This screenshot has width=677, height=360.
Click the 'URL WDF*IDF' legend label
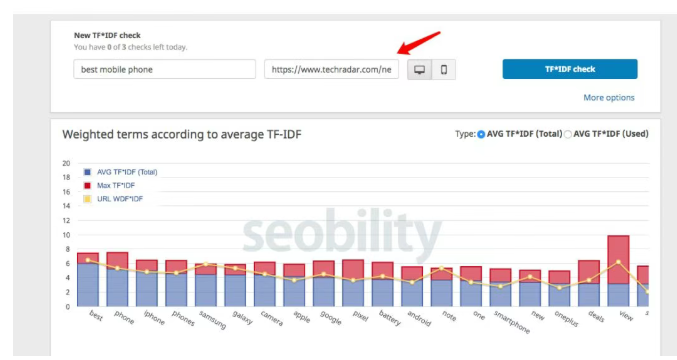point(120,199)
